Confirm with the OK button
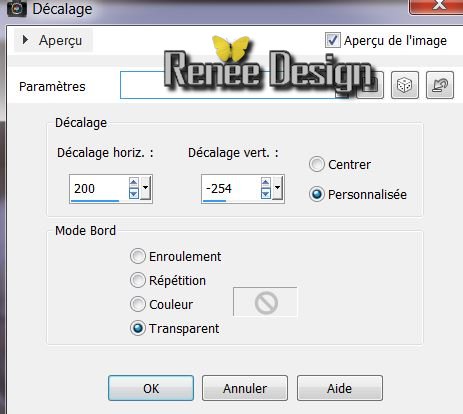Viewport: 463px width, 414px height. click(x=151, y=388)
